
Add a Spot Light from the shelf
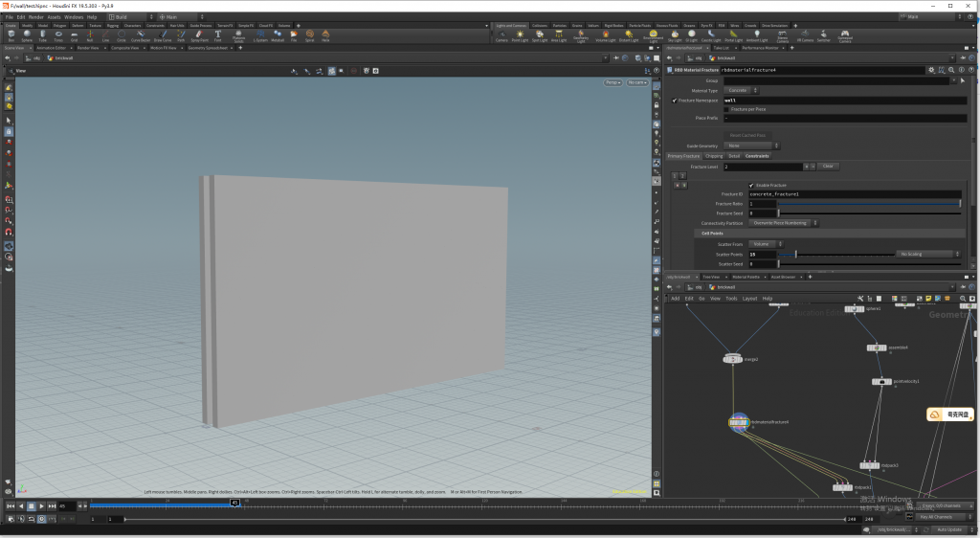540,35
